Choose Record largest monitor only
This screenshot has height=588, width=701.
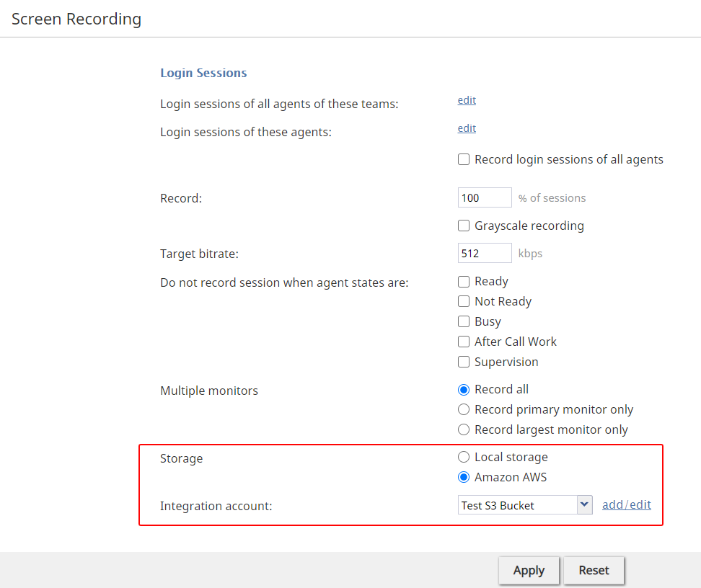click(x=464, y=429)
